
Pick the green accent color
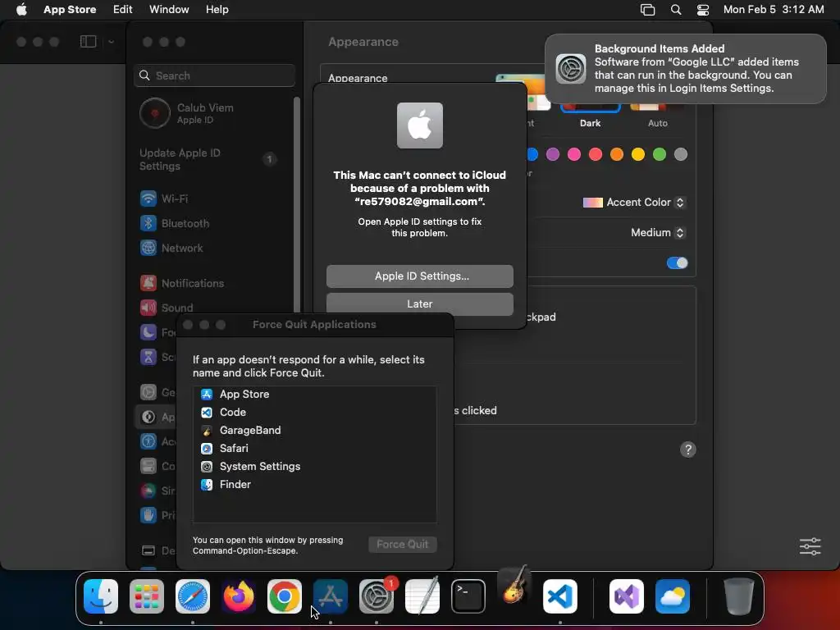pyautogui.click(x=660, y=154)
